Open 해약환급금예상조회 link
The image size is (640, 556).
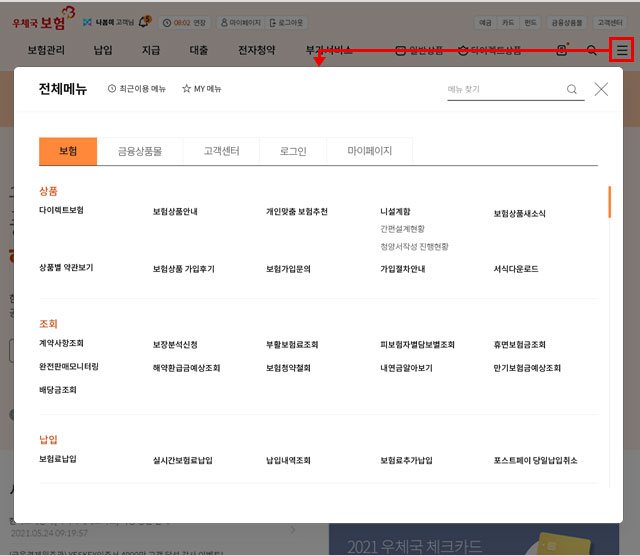(187, 368)
